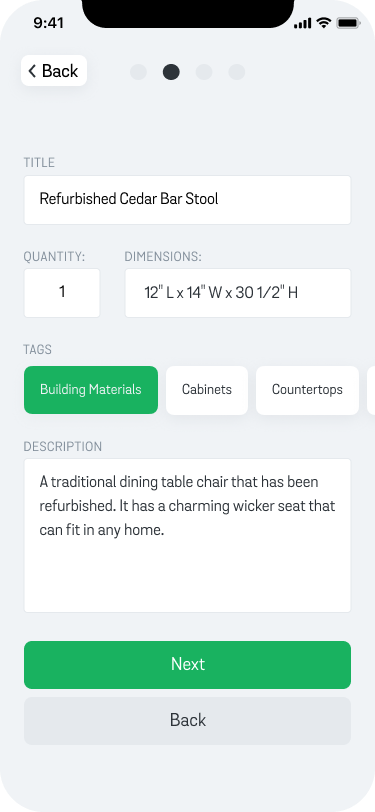This screenshot has width=375, height=812.
Task: Click the Wi-Fi status icon
Action: point(324,23)
